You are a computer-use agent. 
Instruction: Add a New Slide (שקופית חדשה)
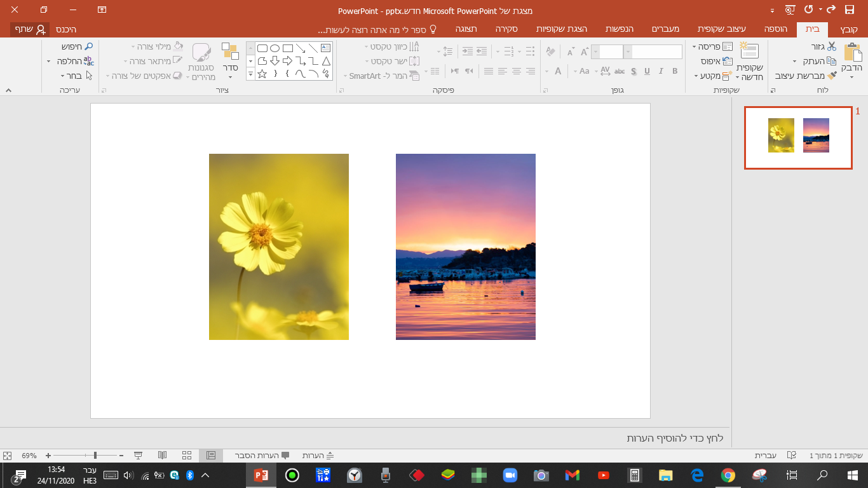pos(750,62)
